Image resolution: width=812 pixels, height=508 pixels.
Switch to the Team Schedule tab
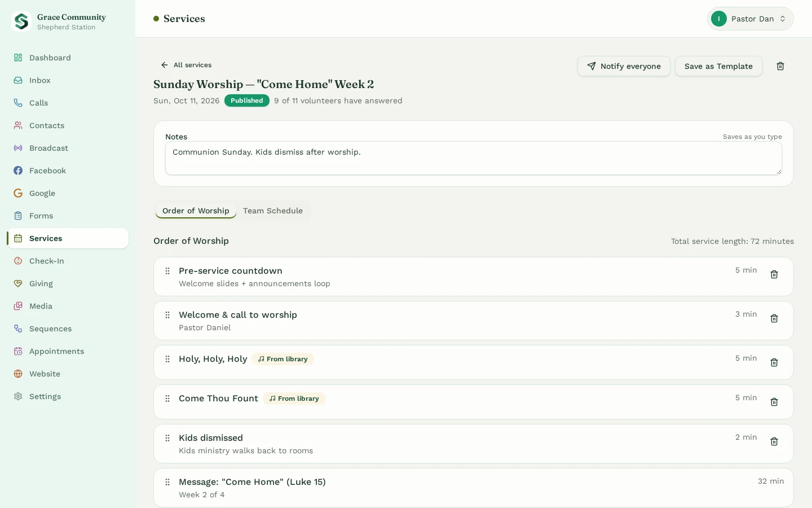273,211
